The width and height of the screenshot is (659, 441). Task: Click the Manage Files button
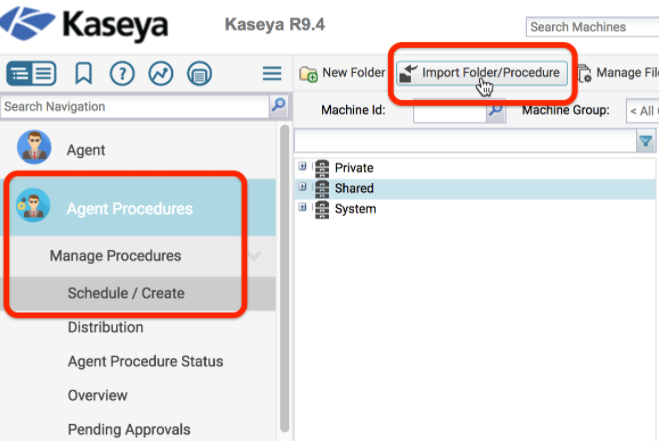pyautogui.click(x=618, y=73)
